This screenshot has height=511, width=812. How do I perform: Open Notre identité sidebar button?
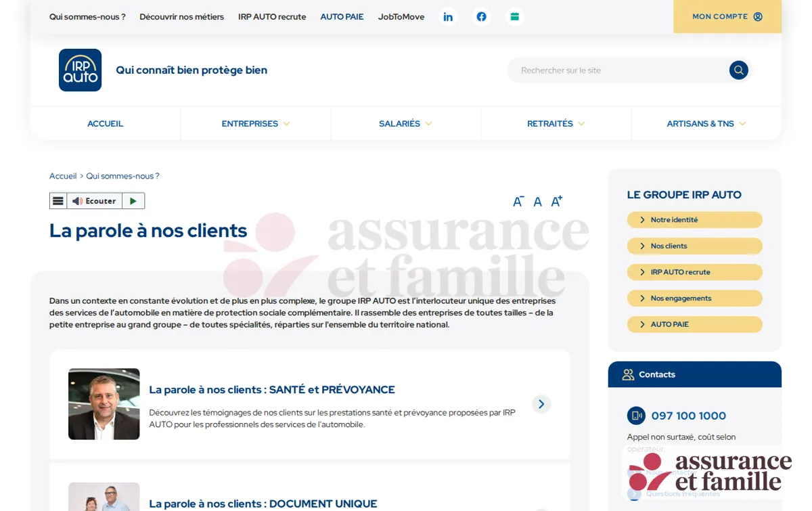695,220
